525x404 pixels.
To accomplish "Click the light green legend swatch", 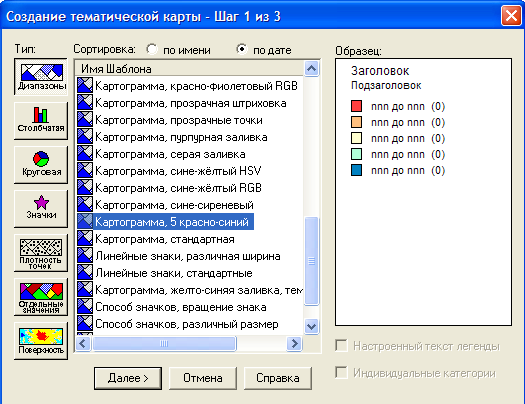I will point(357,154).
